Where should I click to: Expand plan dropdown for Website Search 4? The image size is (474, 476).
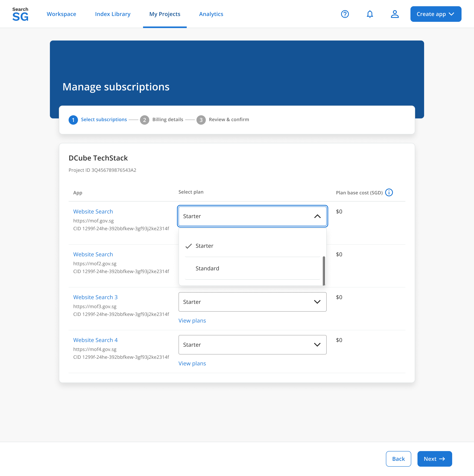point(252,345)
